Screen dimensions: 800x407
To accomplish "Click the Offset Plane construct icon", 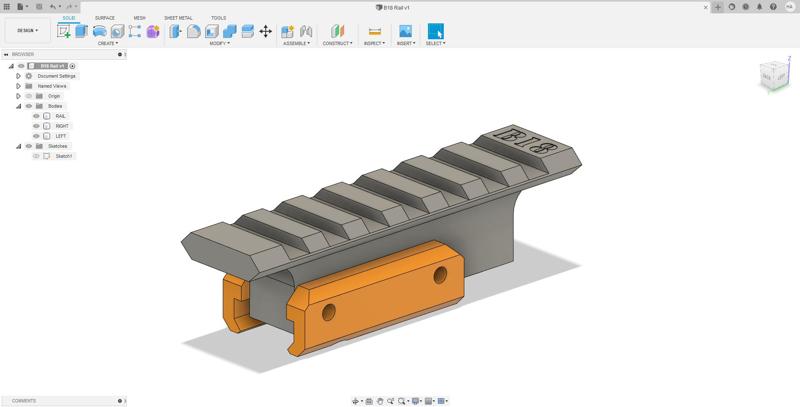I will point(337,31).
